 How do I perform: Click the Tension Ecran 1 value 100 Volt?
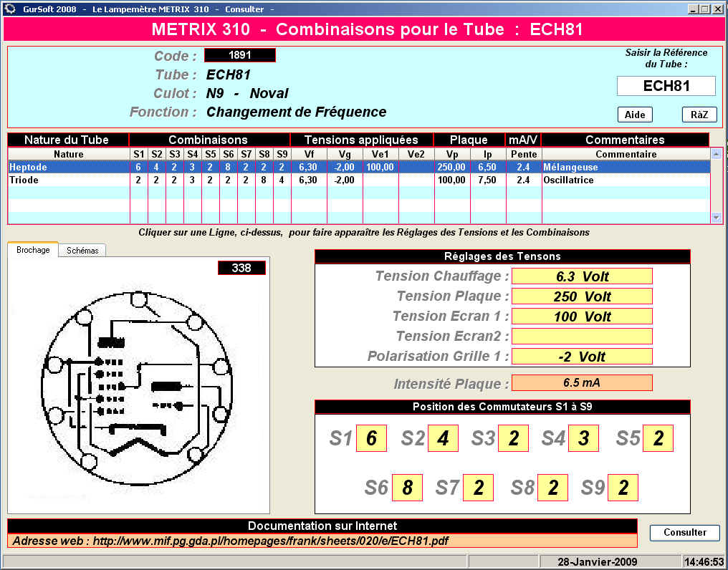582,317
